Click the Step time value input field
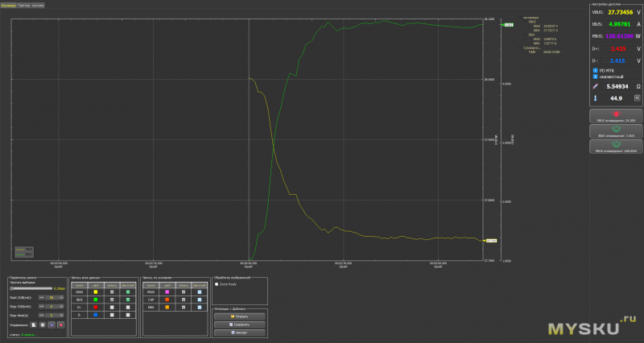Screen dimensions: 644x343 (x=52, y=316)
